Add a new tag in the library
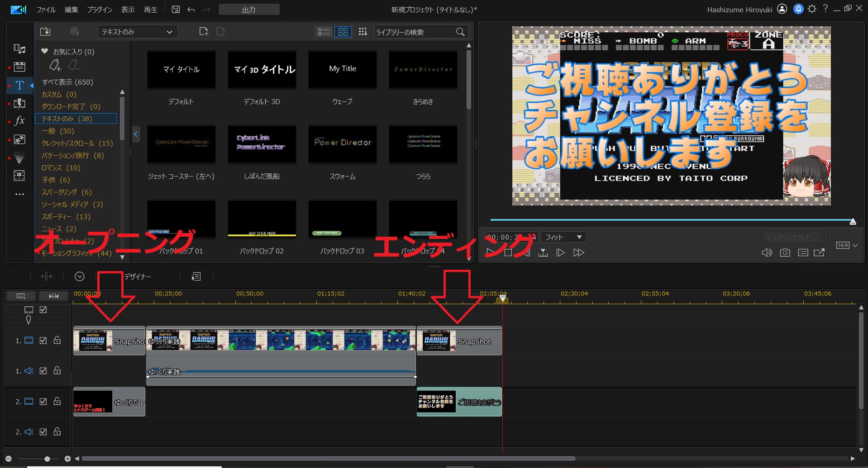The image size is (868, 468). point(55,66)
